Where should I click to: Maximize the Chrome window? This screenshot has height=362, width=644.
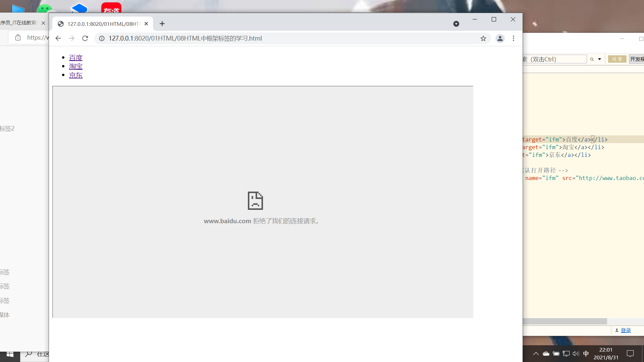(x=494, y=19)
